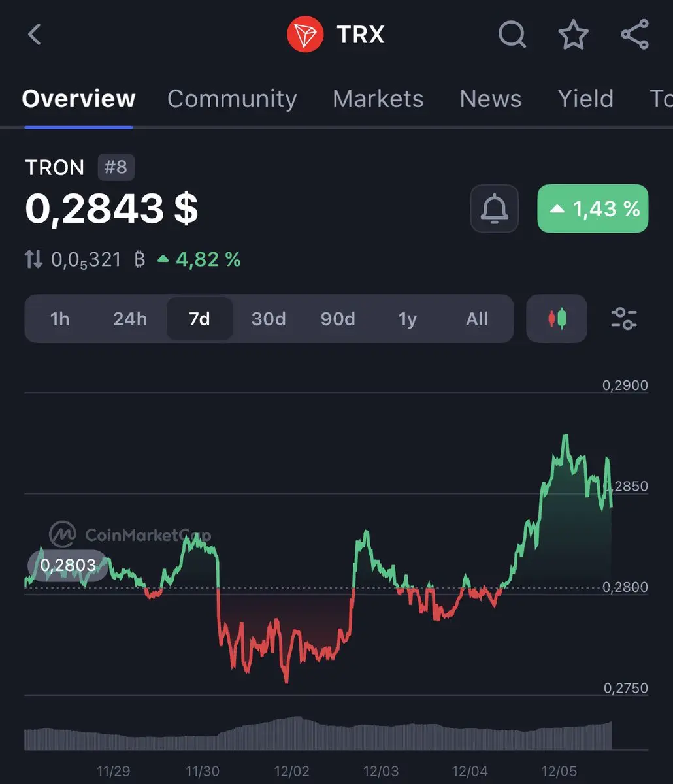Viewport: 673px width, 784px height.
Task: Tap the 0,2843 $ price
Action: tap(112, 208)
